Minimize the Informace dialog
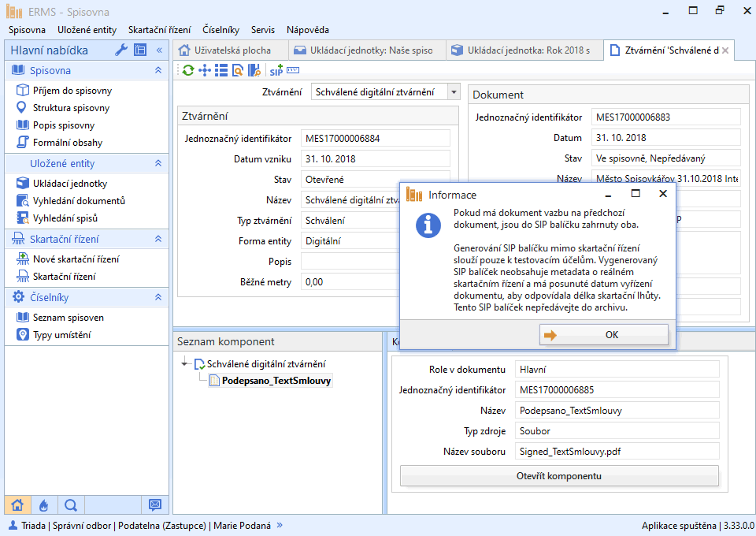The image size is (756, 536). tap(609, 194)
